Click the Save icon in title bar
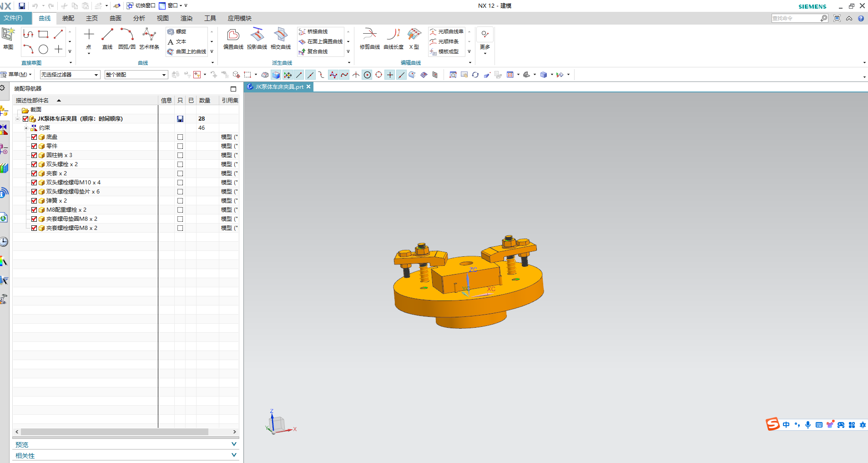 click(x=22, y=6)
